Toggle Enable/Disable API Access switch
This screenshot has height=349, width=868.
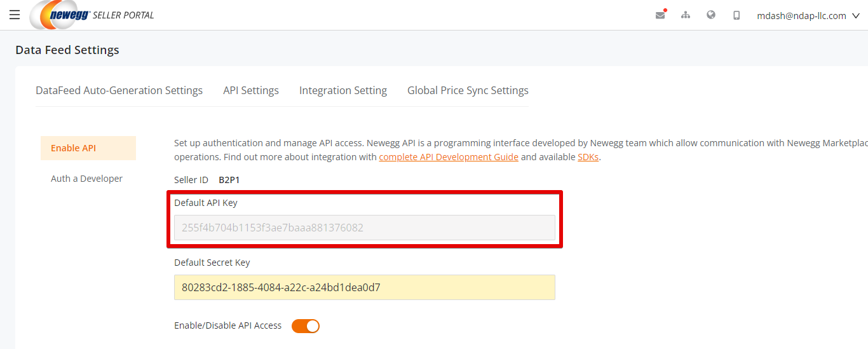(x=306, y=326)
